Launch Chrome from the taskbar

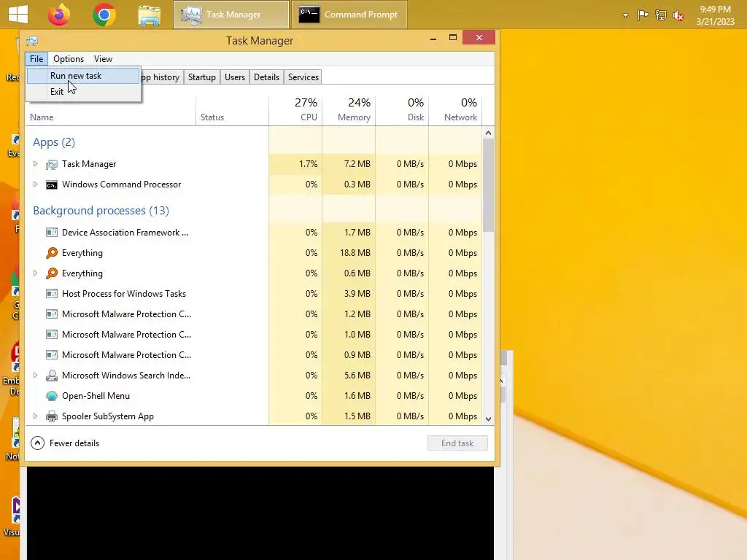pyautogui.click(x=104, y=15)
